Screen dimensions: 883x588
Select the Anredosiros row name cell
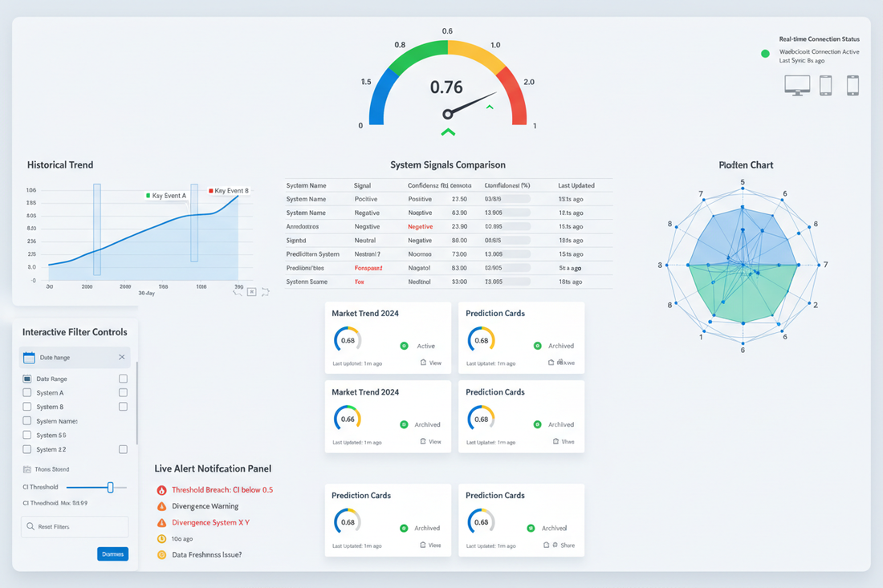coord(303,227)
